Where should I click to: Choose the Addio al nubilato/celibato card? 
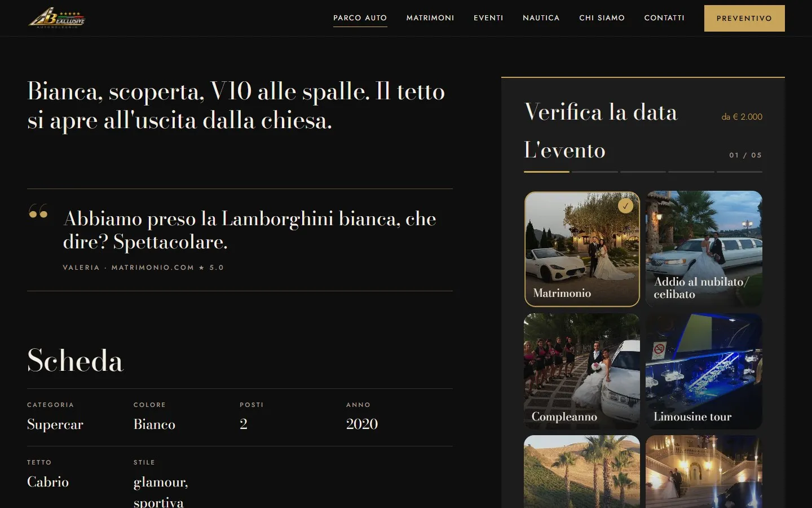704,249
